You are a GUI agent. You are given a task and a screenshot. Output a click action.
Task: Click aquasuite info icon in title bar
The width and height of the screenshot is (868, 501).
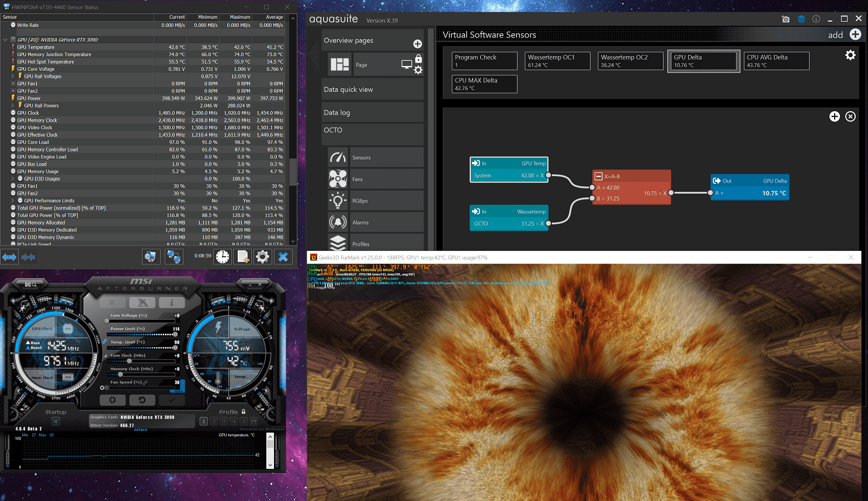(816, 19)
